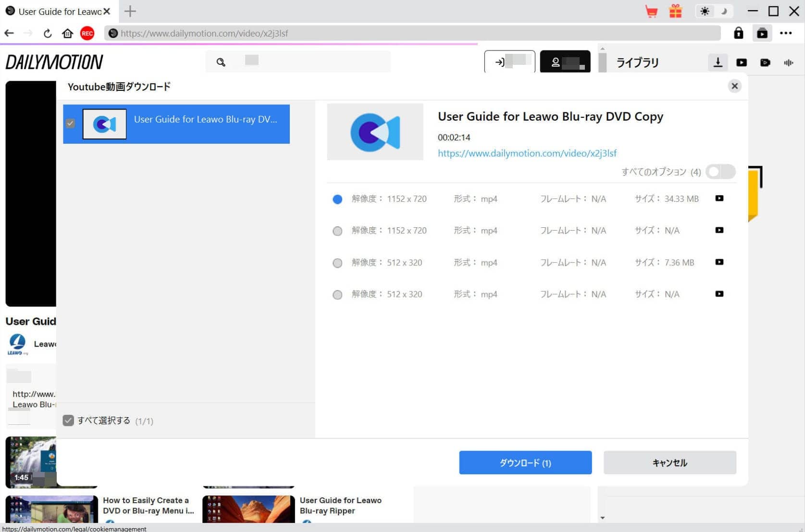Open recorded videos camera icon in library
The width and height of the screenshot is (805, 532).
(765, 62)
